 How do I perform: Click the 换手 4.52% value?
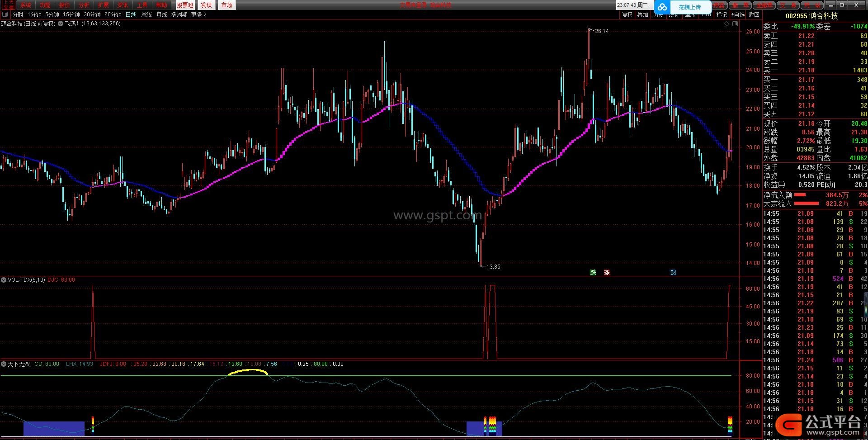[806, 167]
